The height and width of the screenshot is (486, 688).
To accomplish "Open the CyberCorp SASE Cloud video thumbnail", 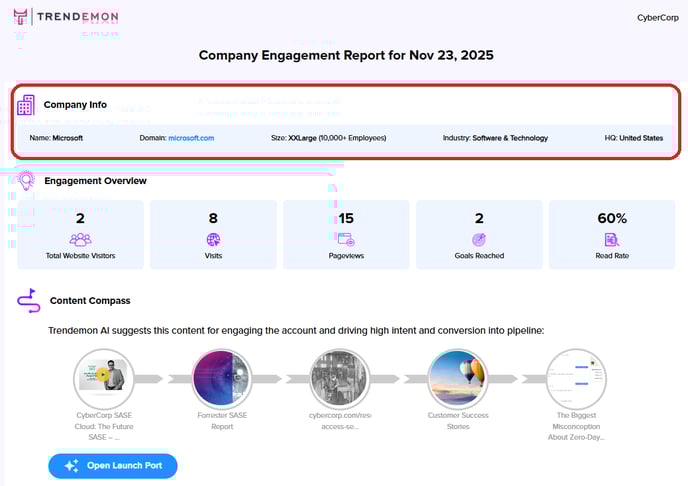I will point(104,379).
